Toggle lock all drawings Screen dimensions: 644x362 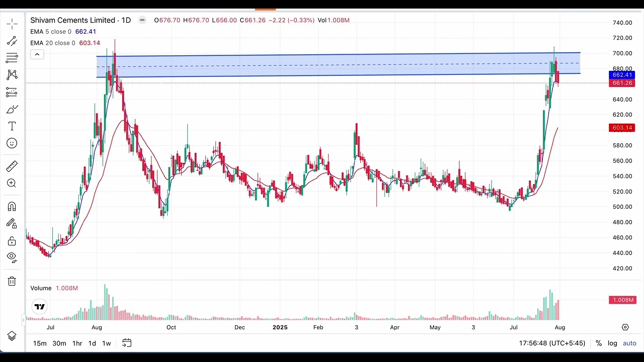[12, 241]
